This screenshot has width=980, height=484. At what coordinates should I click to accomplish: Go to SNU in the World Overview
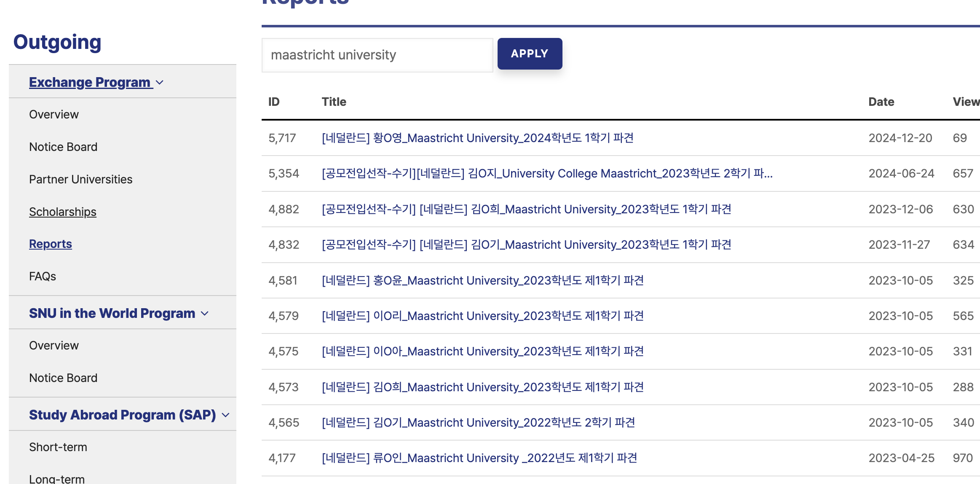click(54, 346)
